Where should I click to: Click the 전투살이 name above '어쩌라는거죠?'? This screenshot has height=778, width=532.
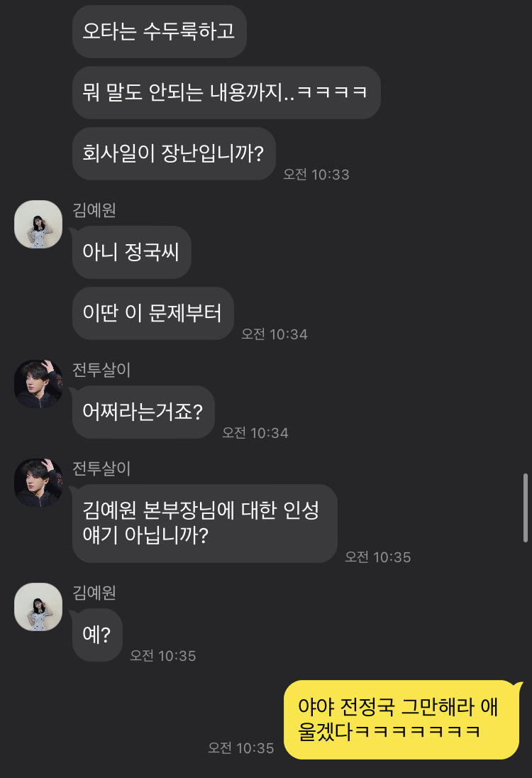101,370
